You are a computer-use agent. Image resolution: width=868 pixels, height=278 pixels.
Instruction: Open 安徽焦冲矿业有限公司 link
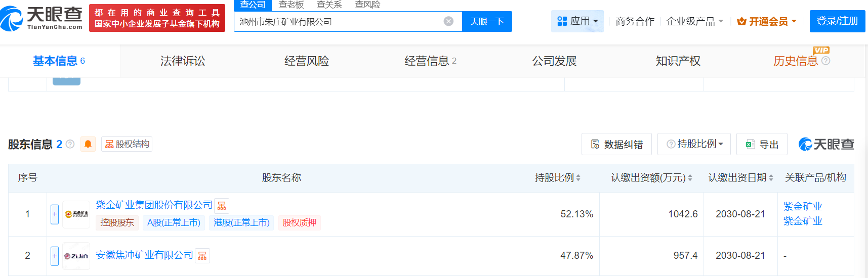[x=144, y=255]
